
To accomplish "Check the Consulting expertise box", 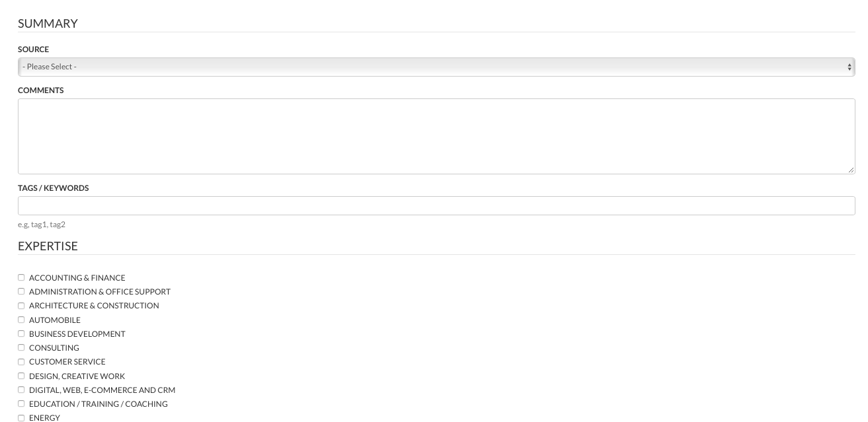I will [x=21, y=347].
